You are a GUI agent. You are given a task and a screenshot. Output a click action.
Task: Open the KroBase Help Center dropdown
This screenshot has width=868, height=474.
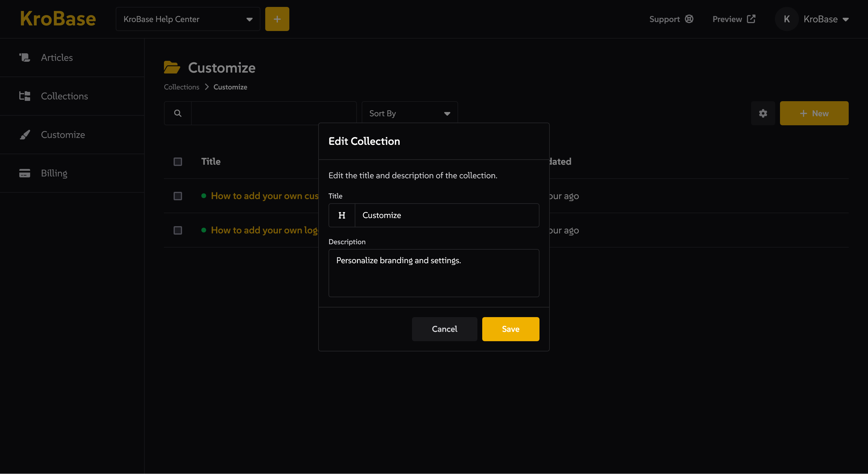[x=188, y=19]
